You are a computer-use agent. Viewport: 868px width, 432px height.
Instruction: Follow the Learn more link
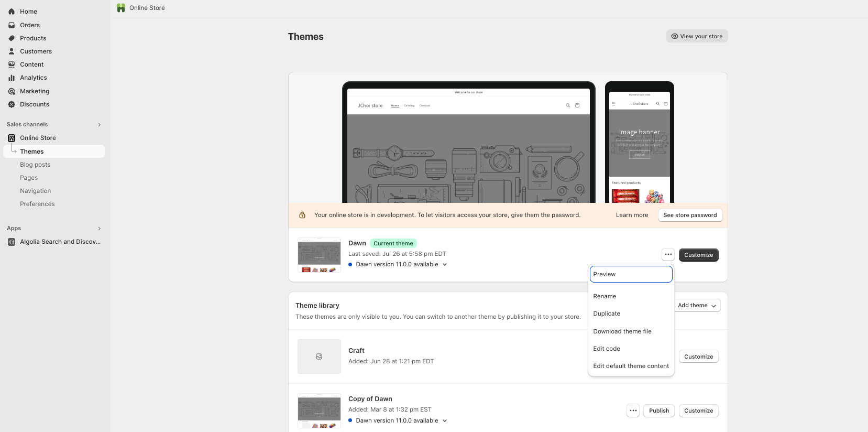[632, 215]
